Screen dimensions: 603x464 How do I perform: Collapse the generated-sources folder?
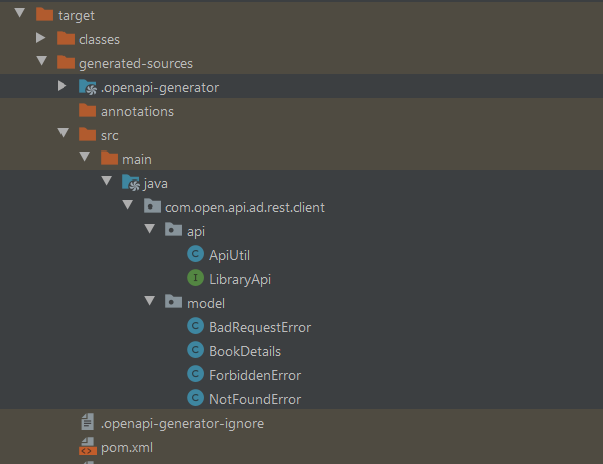(x=42, y=61)
